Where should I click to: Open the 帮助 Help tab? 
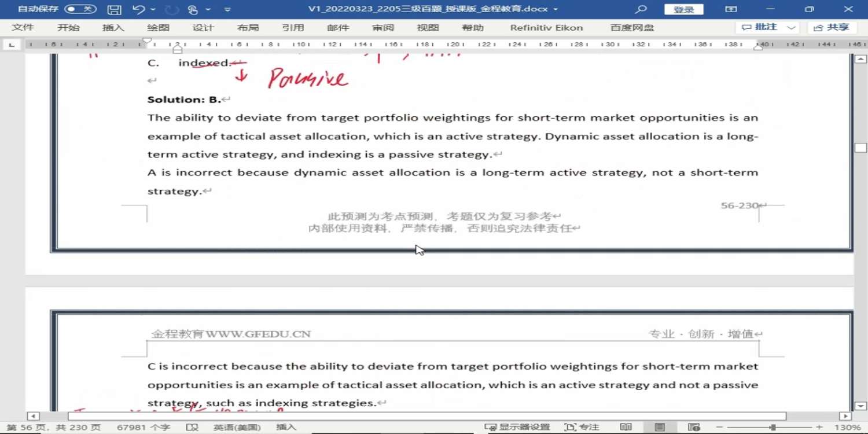[473, 28]
